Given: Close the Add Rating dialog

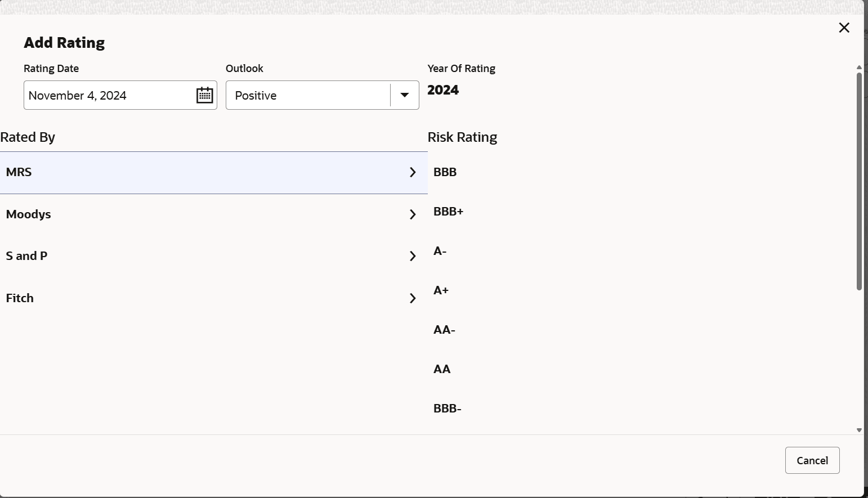Looking at the screenshot, I should (844, 28).
